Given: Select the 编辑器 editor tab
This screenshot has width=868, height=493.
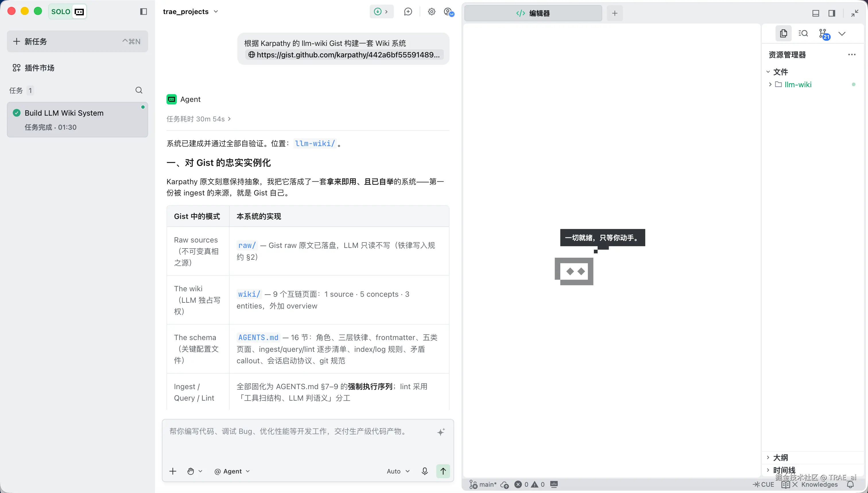Looking at the screenshot, I should [x=533, y=13].
